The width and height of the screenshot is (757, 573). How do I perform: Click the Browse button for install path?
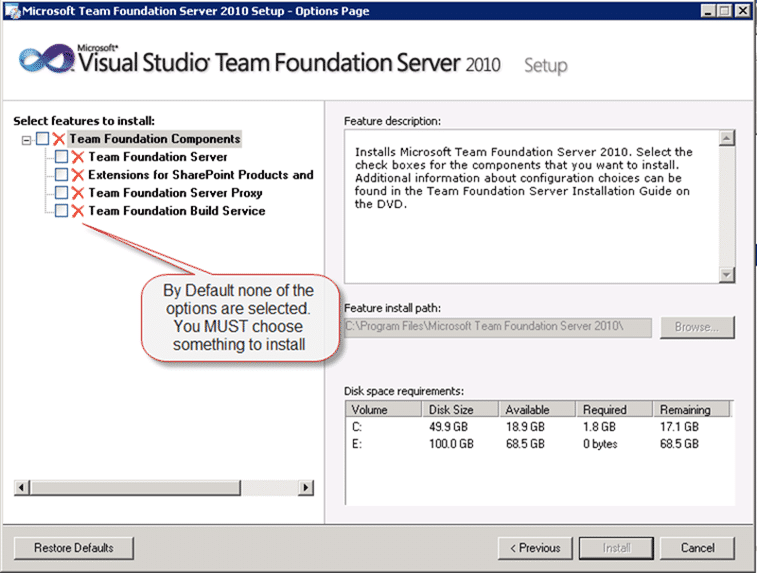tap(697, 327)
